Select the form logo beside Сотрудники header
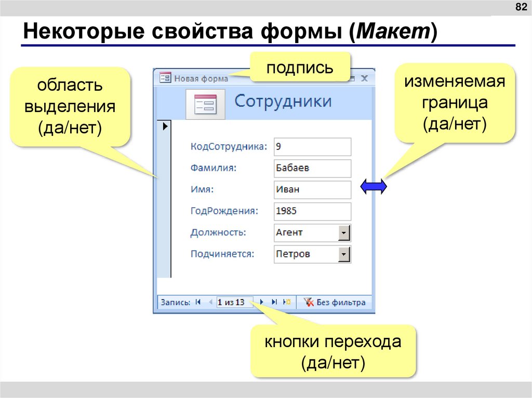This screenshot has width=532, height=398. [x=204, y=104]
